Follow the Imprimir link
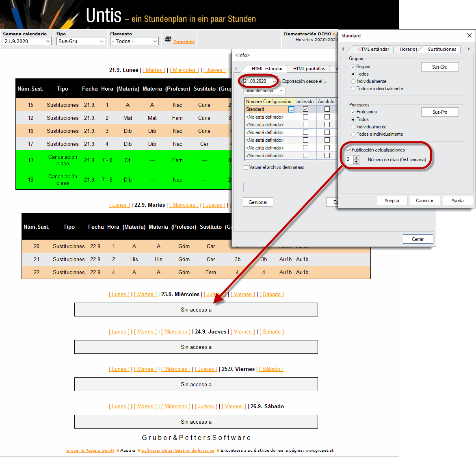 [184, 41]
